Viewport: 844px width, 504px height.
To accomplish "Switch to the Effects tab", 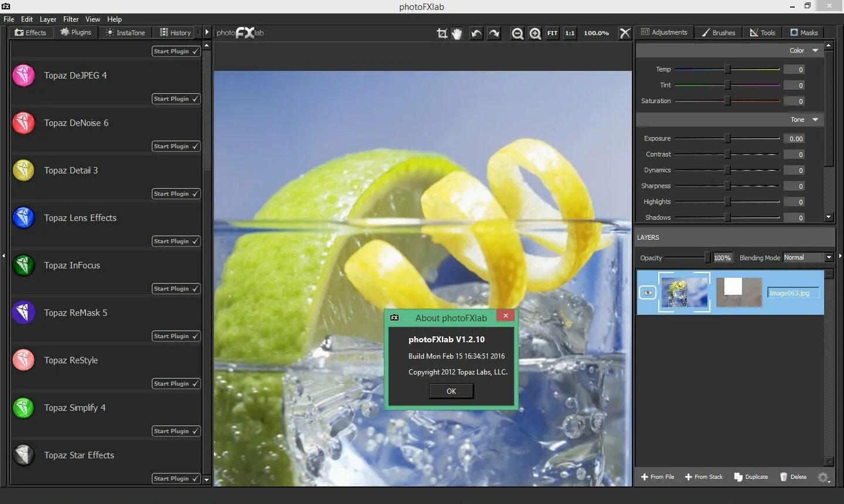I will pos(30,33).
